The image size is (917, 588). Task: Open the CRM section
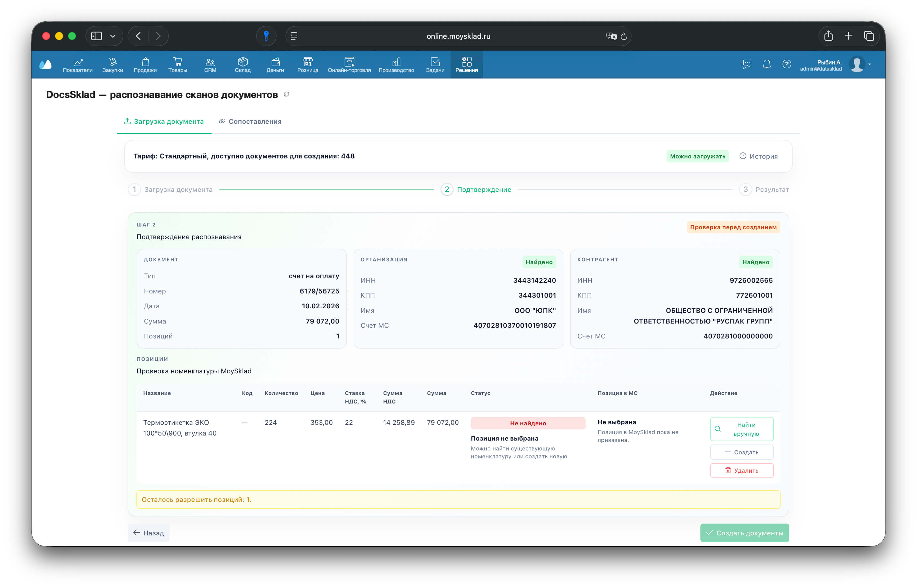click(210, 64)
